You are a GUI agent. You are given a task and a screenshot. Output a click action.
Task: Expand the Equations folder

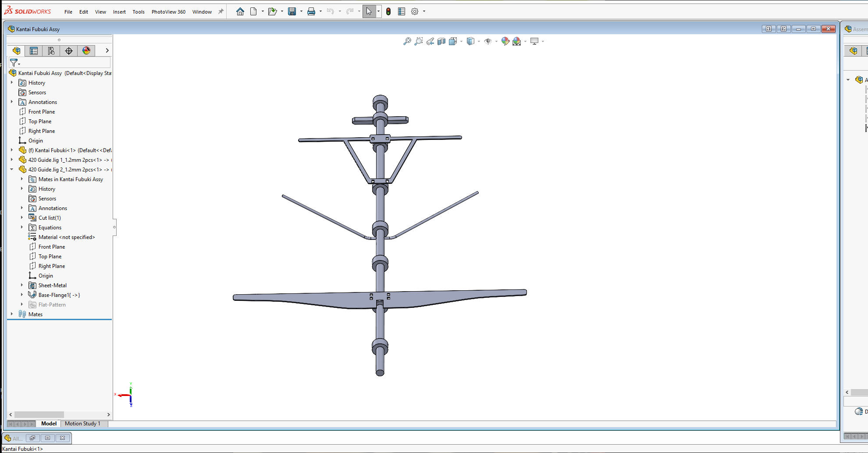coord(22,227)
